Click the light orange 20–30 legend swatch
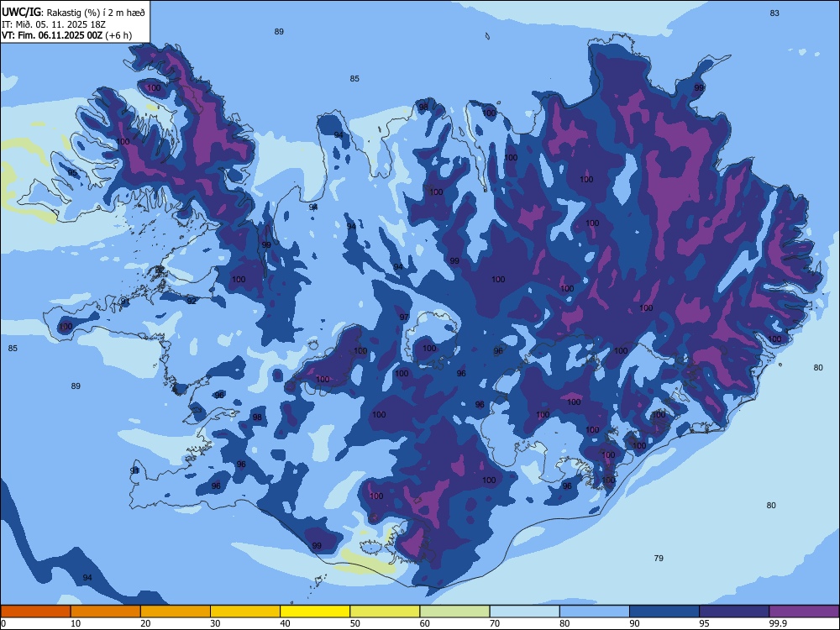 (x=176, y=612)
